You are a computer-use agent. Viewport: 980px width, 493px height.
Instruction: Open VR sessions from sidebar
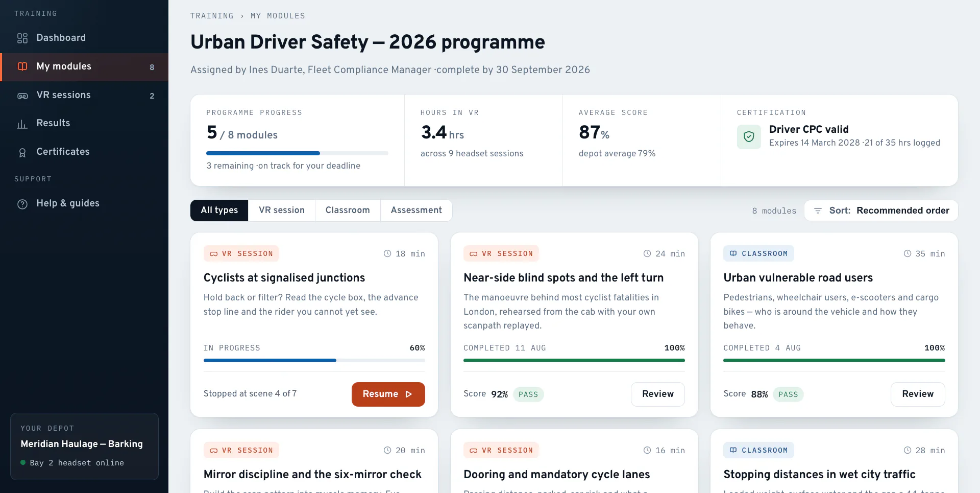84,95
